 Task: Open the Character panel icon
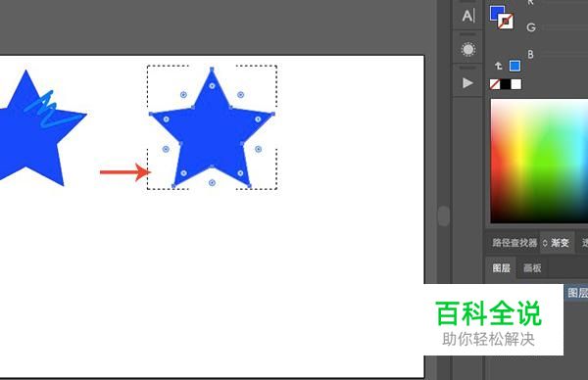[468, 16]
